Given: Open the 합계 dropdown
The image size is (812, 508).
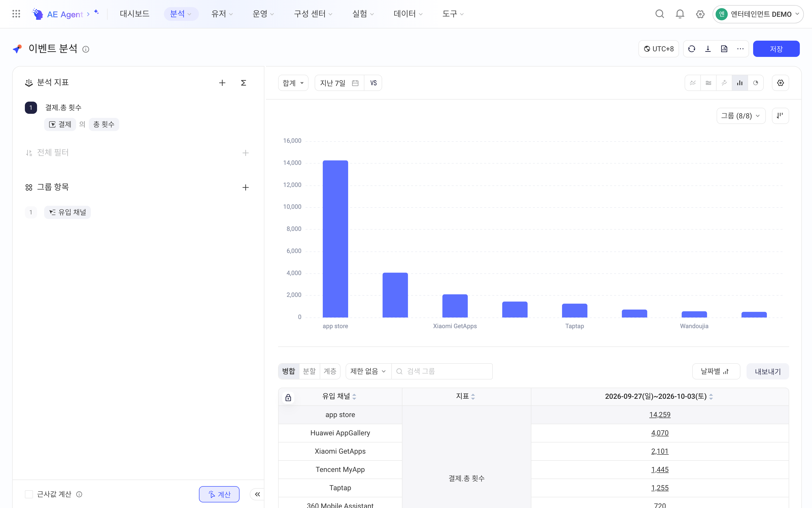Looking at the screenshot, I should click(x=293, y=83).
